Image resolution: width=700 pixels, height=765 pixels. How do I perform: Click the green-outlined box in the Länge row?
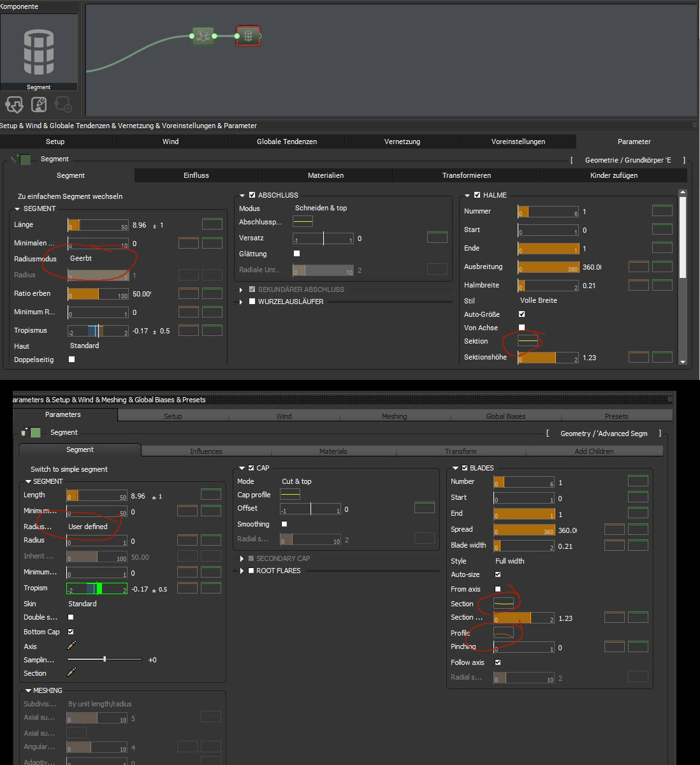[x=212, y=224]
